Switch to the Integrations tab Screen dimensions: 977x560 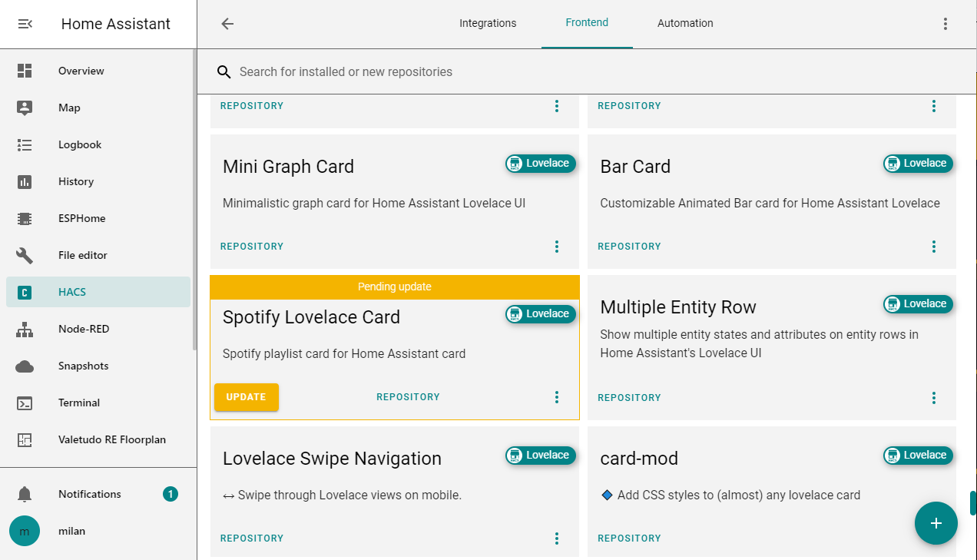[x=488, y=23]
